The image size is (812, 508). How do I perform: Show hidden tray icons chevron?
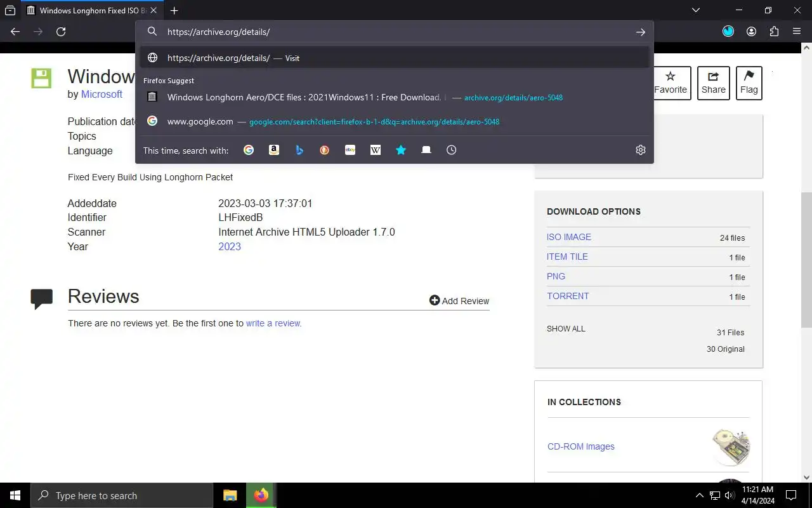click(x=700, y=495)
